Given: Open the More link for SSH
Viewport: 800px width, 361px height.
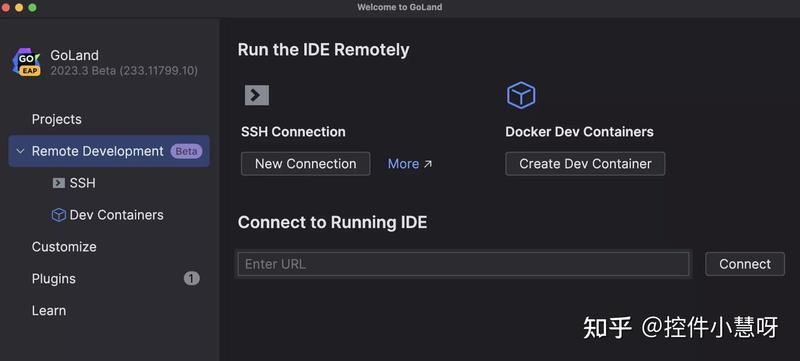Looking at the screenshot, I should (410, 164).
